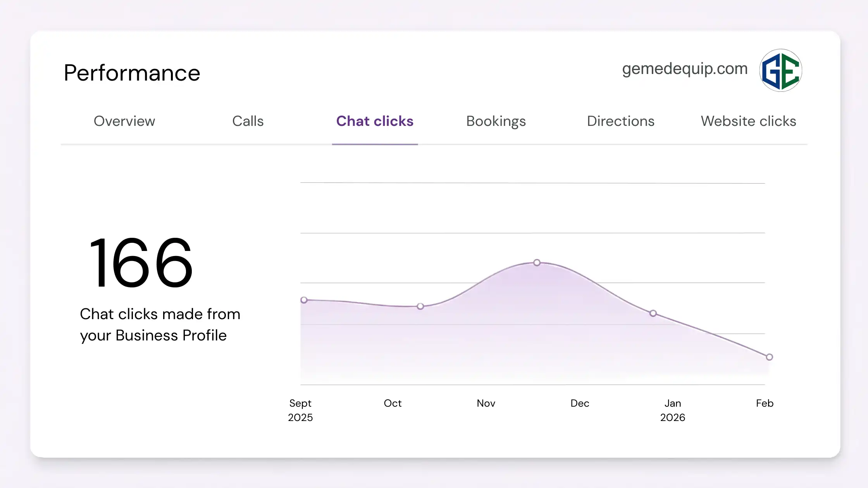Click the chat clicks description text
The image size is (868, 488).
160,325
